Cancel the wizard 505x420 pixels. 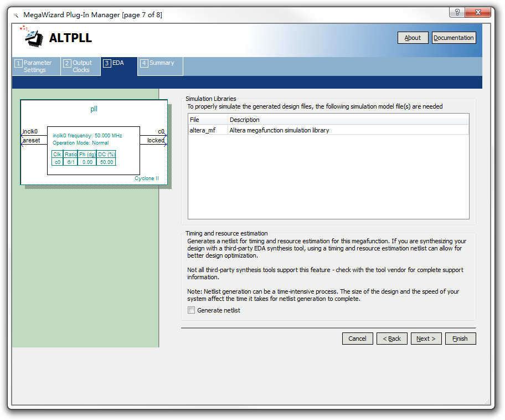357,339
